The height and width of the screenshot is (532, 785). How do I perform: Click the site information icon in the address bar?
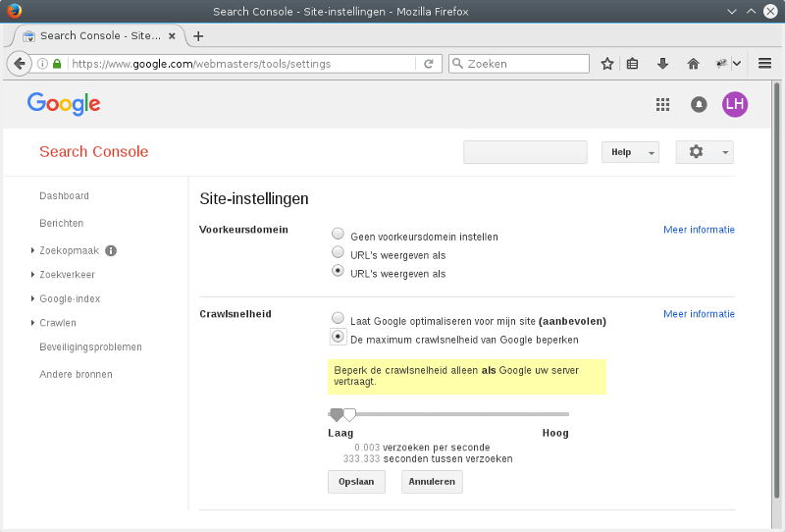pyautogui.click(x=43, y=64)
